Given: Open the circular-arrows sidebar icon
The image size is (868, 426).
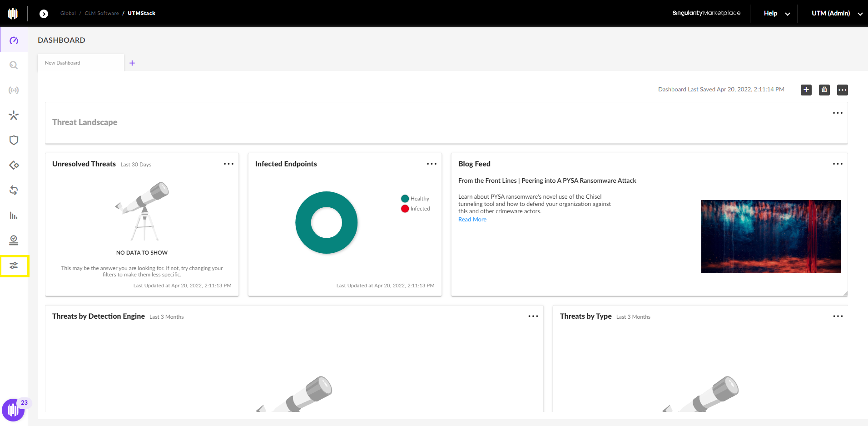Looking at the screenshot, I should tap(14, 190).
